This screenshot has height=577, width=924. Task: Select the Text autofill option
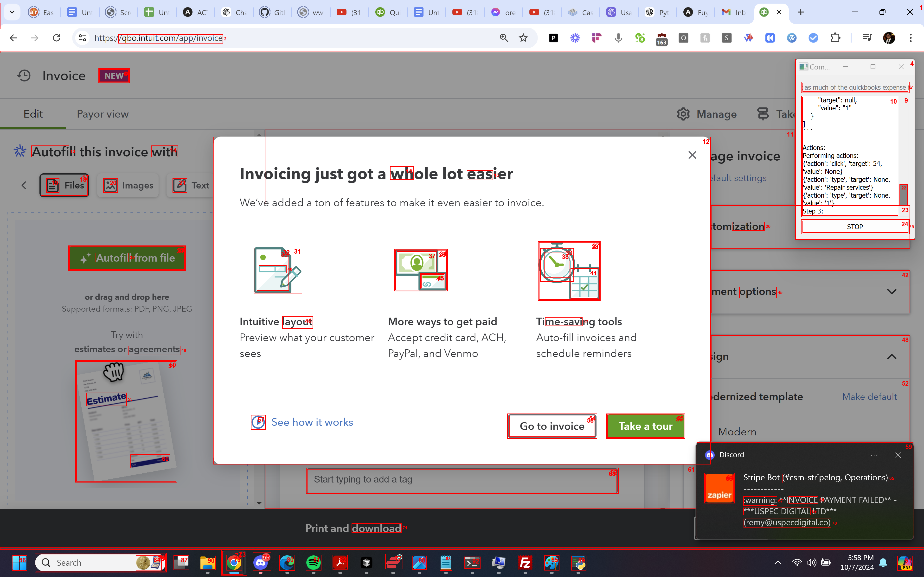(x=191, y=185)
